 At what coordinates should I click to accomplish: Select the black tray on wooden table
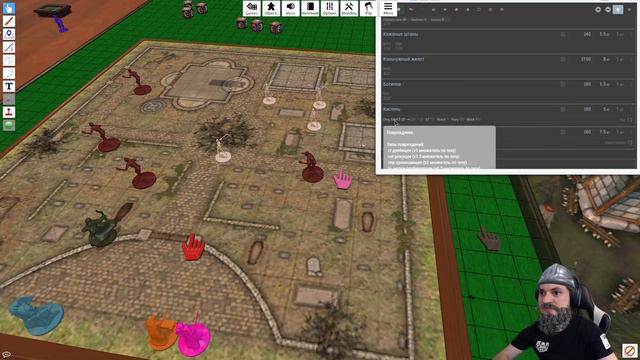pyautogui.click(x=53, y=11)
